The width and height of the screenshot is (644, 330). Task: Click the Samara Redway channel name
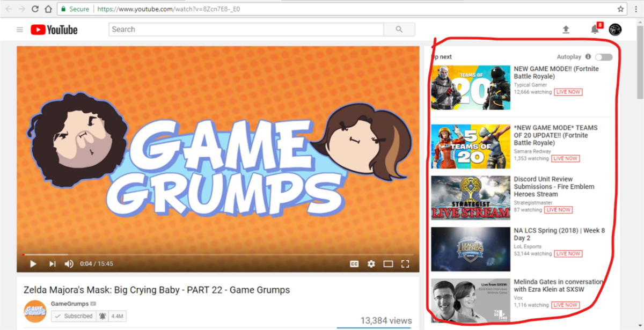[x=532, y=151]
